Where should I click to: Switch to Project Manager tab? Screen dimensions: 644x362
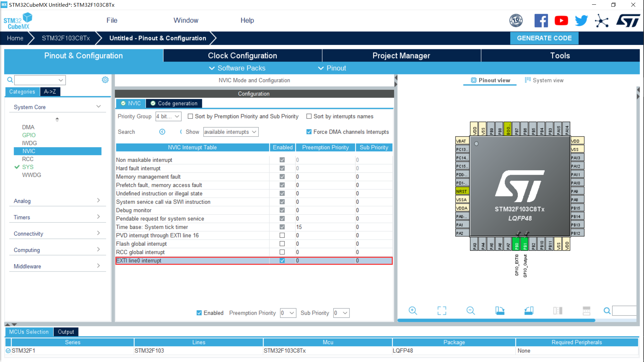[x=401, y=56]
